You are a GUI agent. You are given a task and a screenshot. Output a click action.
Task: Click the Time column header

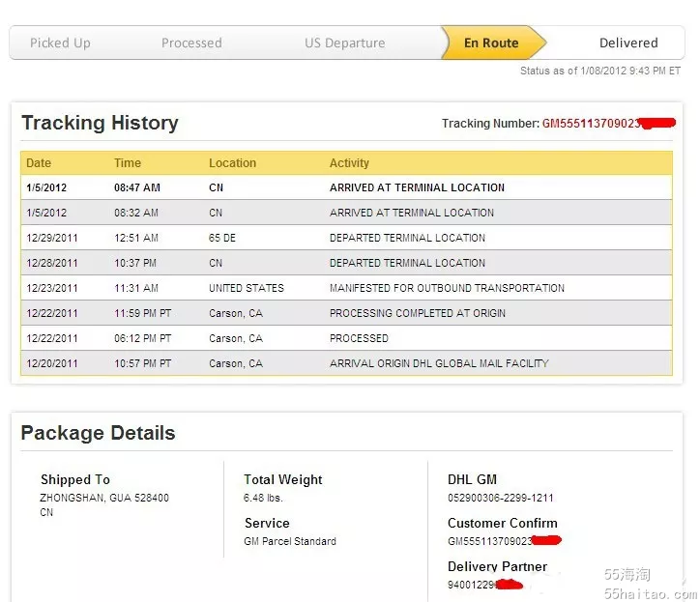128,163
